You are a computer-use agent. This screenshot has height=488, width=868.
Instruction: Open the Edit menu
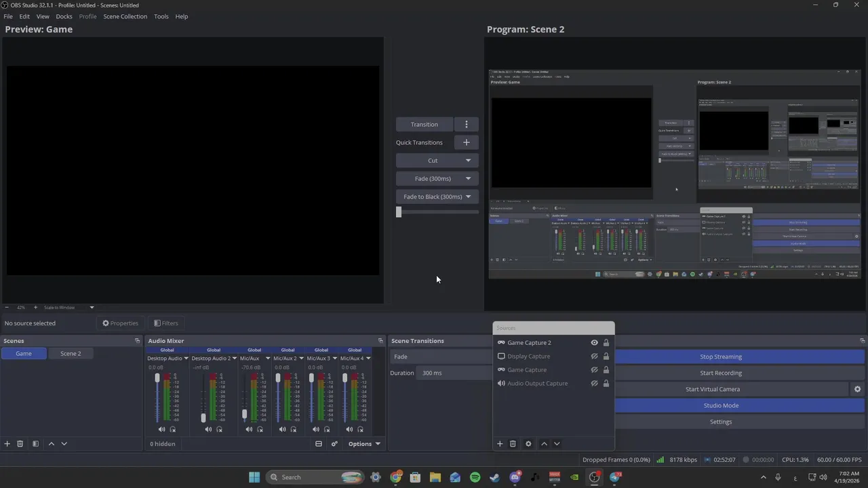click(x=24, y=16)
